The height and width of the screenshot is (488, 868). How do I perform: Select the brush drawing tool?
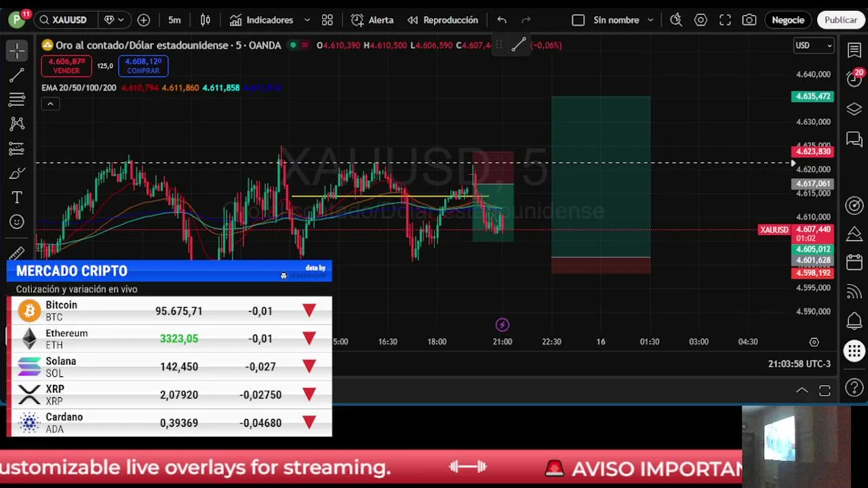pos(17,174)
